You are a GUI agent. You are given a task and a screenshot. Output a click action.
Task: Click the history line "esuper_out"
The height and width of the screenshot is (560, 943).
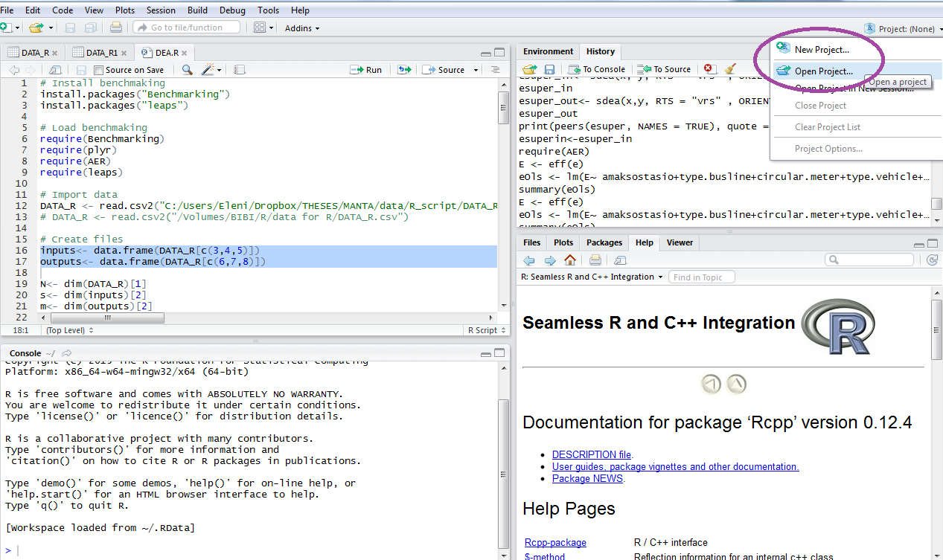click(548, 113)
